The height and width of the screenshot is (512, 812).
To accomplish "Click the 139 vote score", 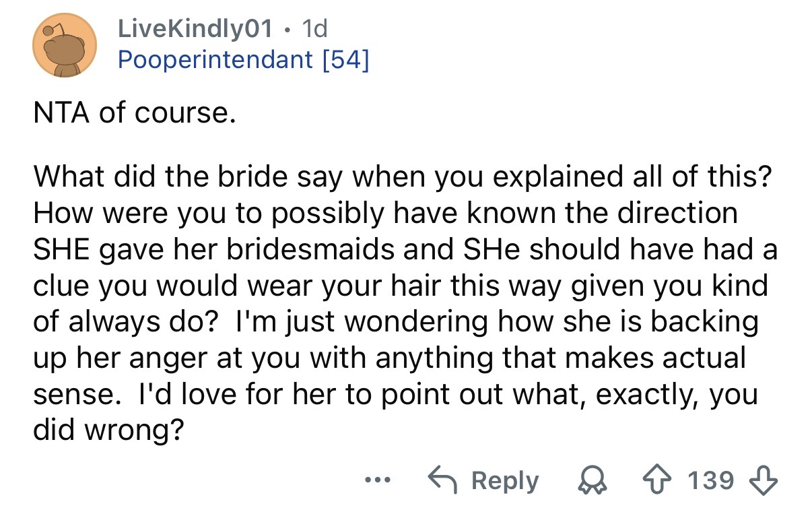I will pyautogui.click(x=711, y=481).
